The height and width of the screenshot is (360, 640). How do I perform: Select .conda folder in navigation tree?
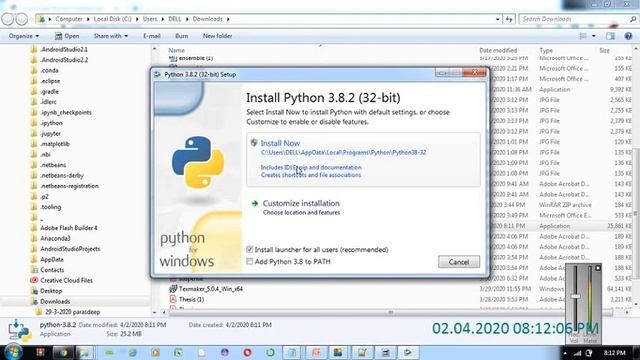click(x=49, y=70)
